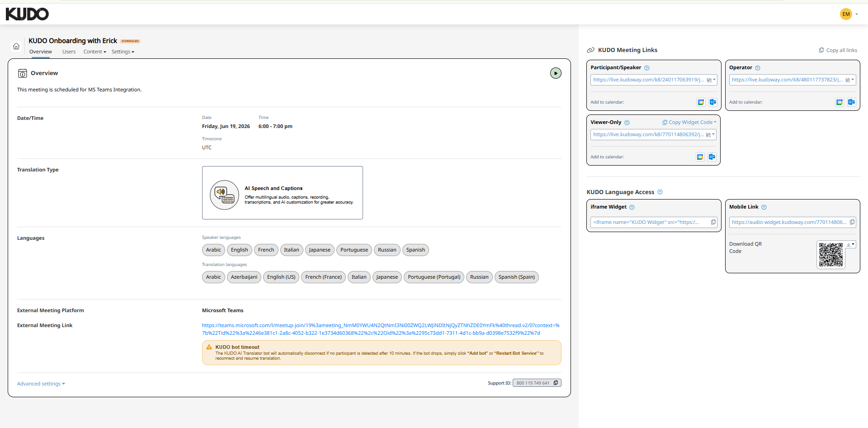This screenshot has height=428, width=868.
Task: Click the Overview section calendar icon
Action: tap(23, 73)
